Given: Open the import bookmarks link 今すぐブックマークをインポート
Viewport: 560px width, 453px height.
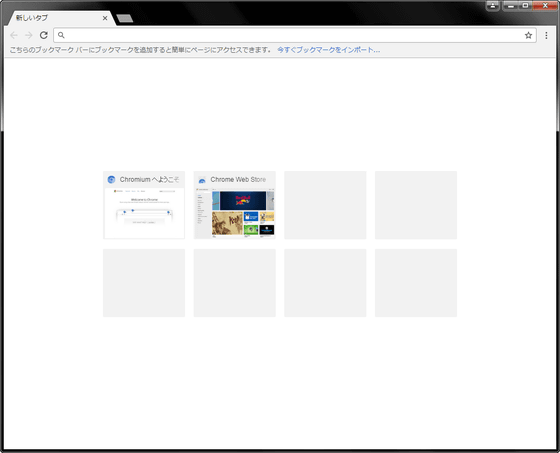Looking at the screenshot, I should [328, 50].
